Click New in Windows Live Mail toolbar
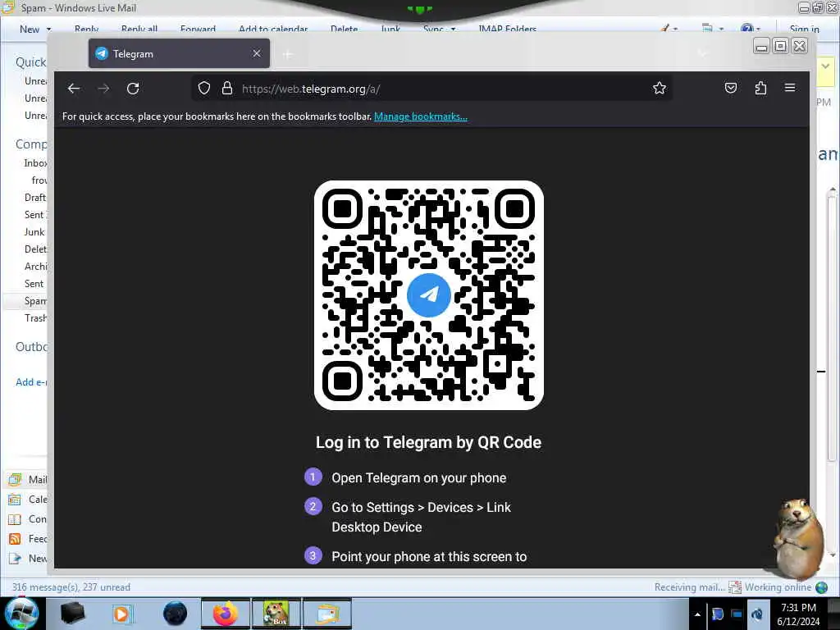Screen dimensions: 840x630 tap(30, 29)
